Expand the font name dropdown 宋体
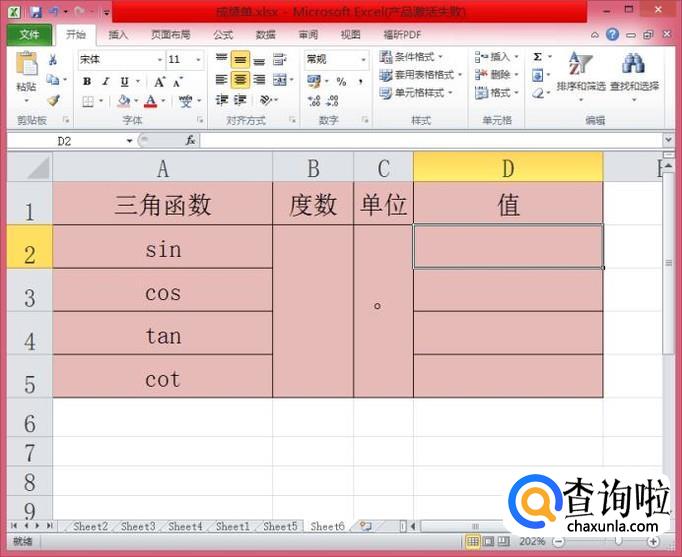 point(160,60)
